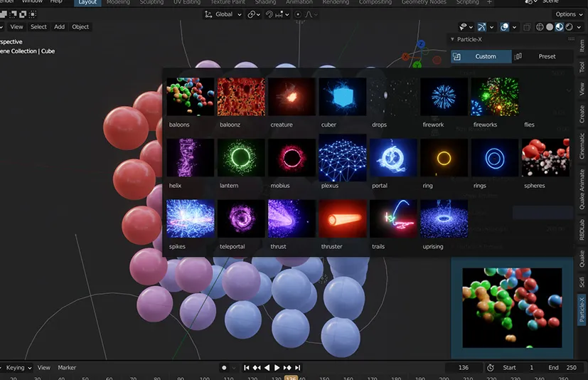
Task: Choose the plexus particle preset
Action: tap(343, 158)
